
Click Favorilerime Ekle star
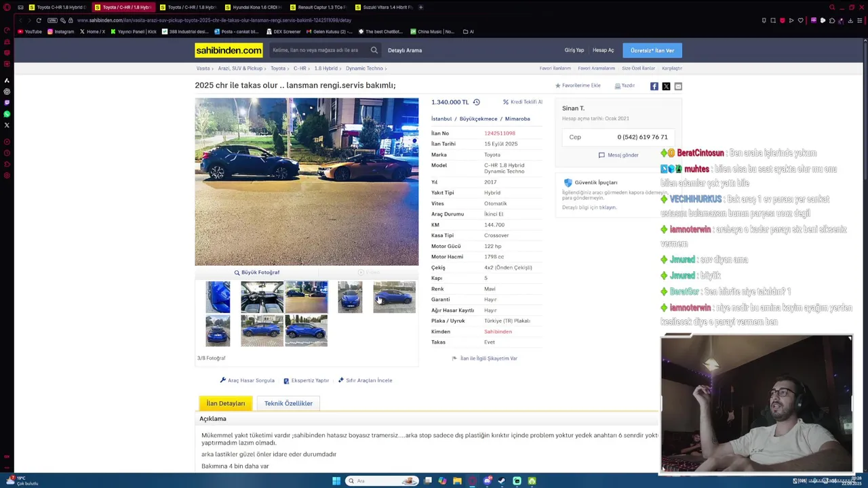pyautogui.click(x=578, y=86)
